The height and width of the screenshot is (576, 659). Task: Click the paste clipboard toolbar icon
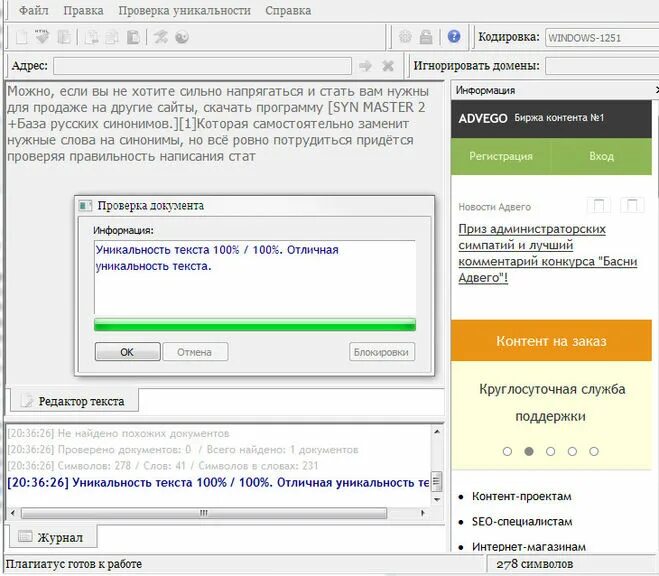133,37
